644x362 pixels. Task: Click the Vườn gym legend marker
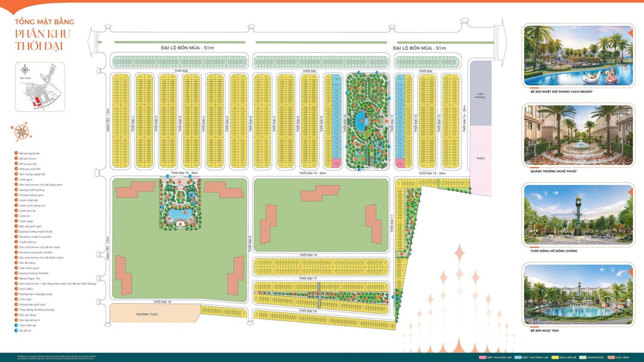pos(16,179)
